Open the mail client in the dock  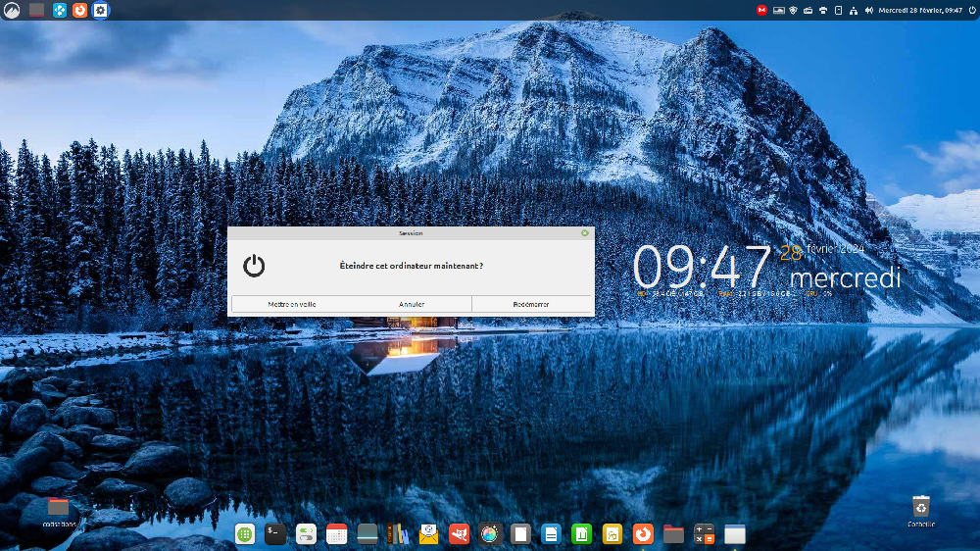click(428, 534)
